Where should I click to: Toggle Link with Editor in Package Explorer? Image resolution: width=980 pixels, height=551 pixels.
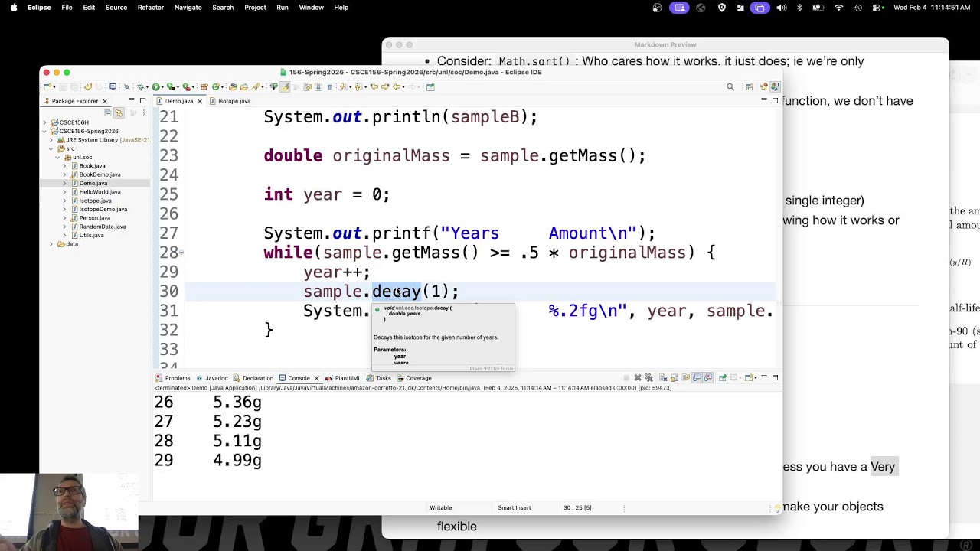click(119, 112)
